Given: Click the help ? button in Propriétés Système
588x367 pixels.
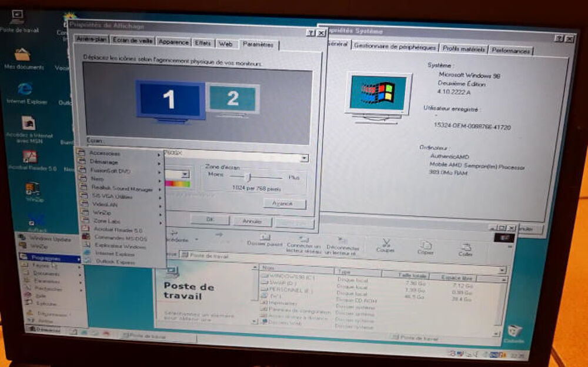Looking at the screenshot, I should point(559,38).
